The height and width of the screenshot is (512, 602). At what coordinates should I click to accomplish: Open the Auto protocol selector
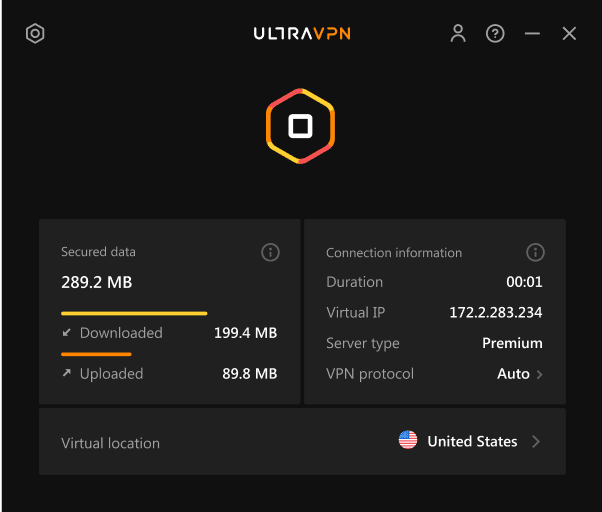(513, 374)
